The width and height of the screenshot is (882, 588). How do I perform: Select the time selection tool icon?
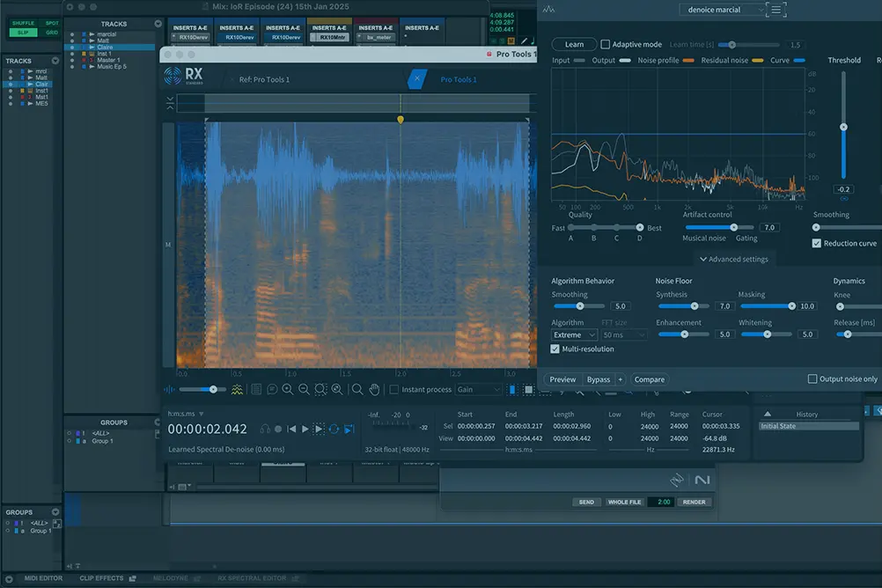tap(512, 389)
